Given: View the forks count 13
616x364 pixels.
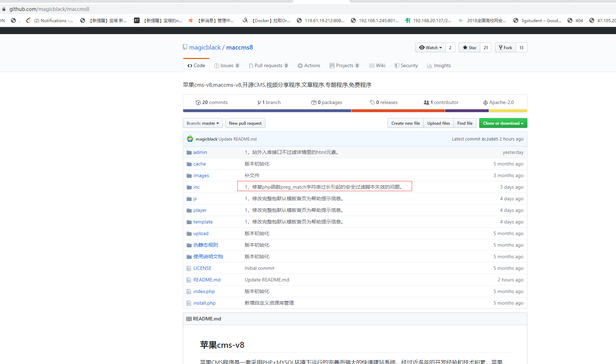Looking at the screenshot, I should coord(521,47).
